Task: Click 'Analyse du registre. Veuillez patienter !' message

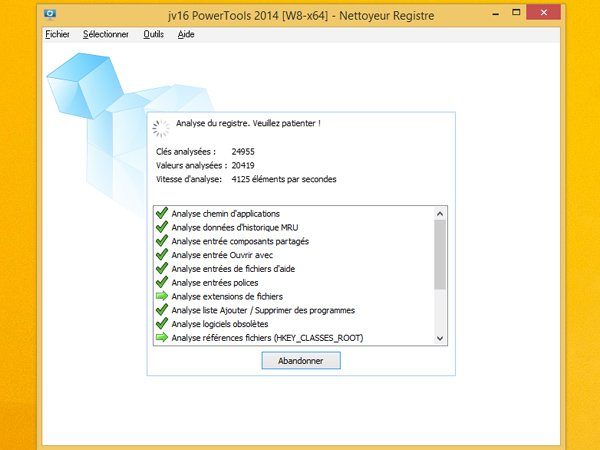Action: click(x=248, y=123)
